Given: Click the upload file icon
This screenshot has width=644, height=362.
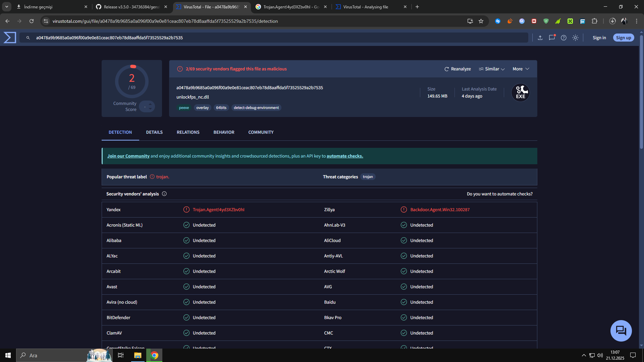Looking at the screenshot, I should (x=540, y=38).
